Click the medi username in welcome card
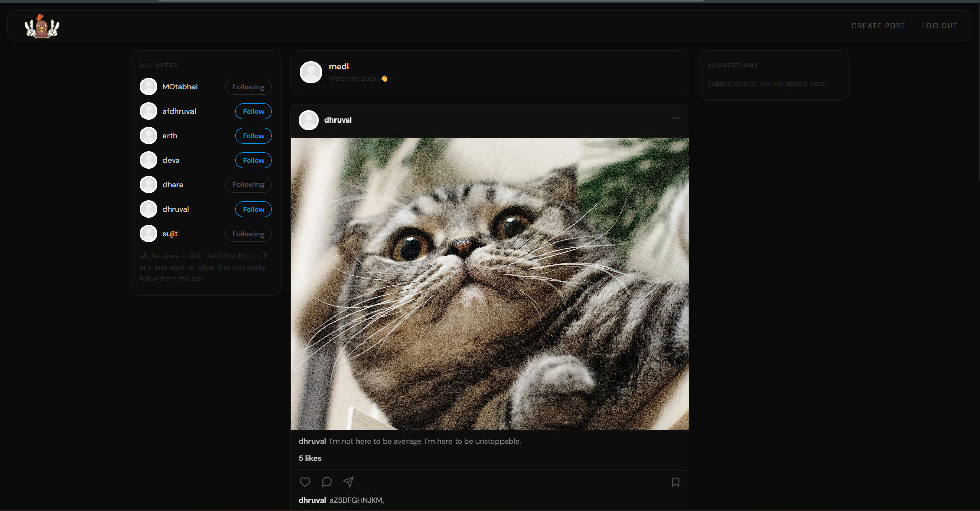 coord(339,67)
